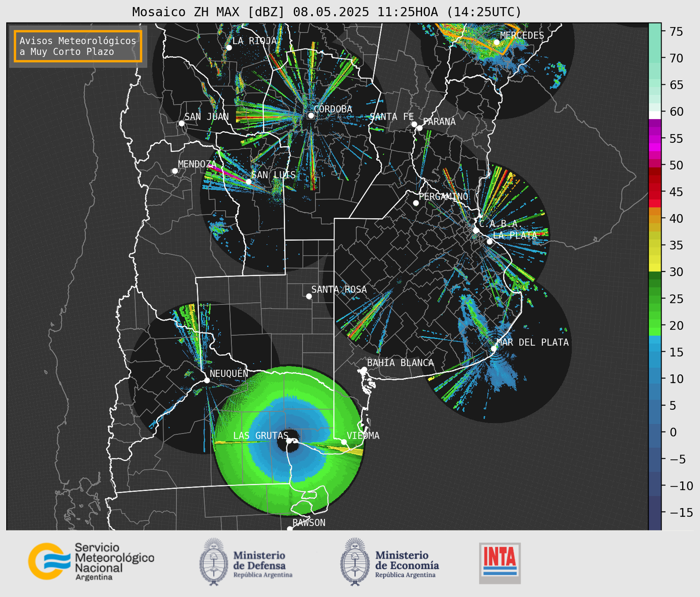This screenshot has width=700, height=597.
Task: Click the Ministerio de Defensa emblem
Action: pyautogui.click(x=214, y=562)
